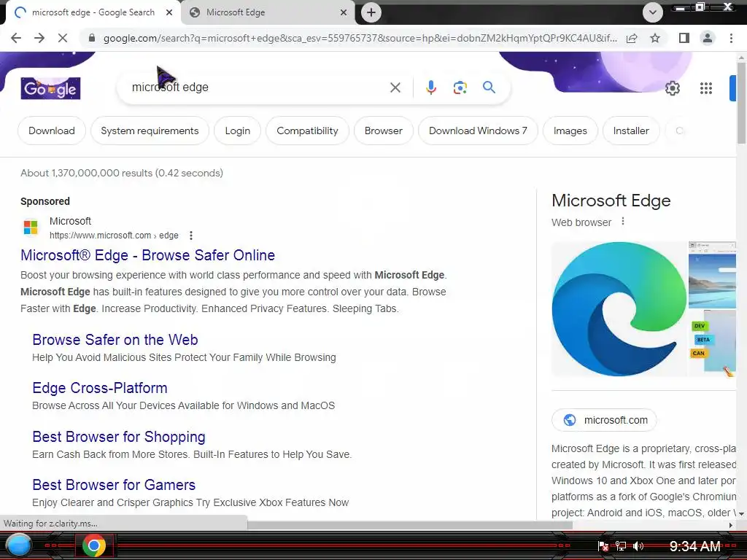Share this page from the address bar

[x=632, y=38]
